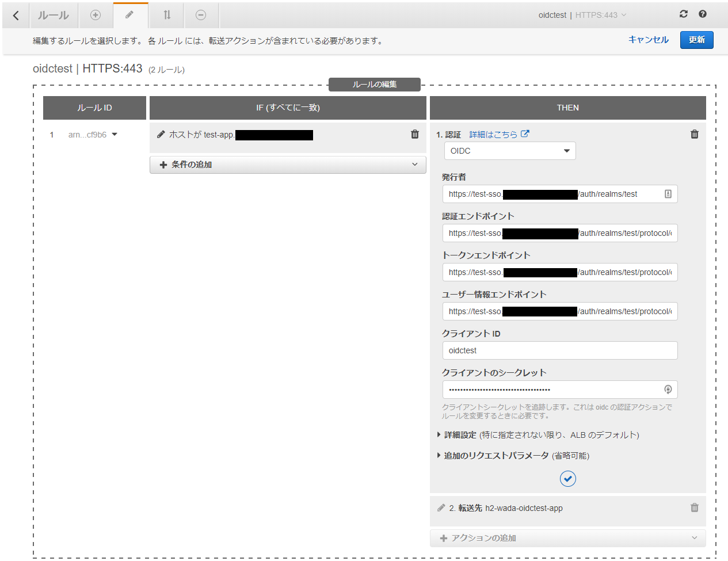Viewport: 728px width, 561px height.
Task: Click the back arrow in the toolbar
Action: click(15, 15)
